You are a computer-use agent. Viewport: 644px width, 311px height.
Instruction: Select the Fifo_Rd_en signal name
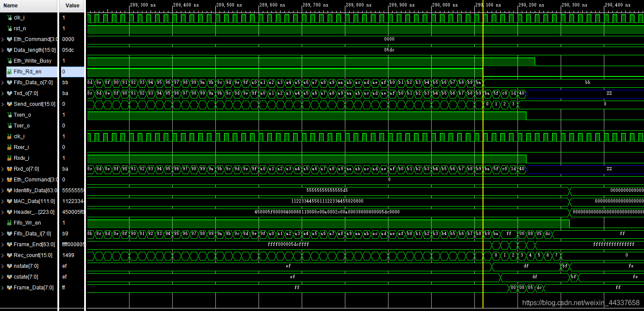[x=28, y=72]
